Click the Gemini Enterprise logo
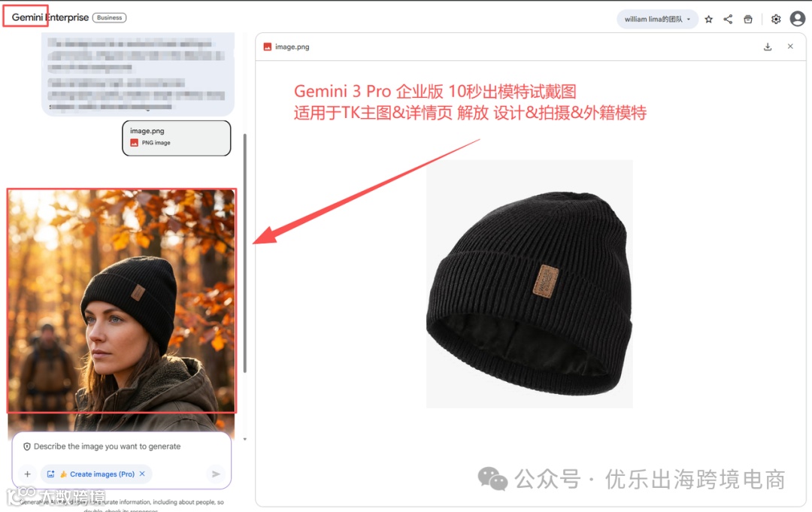This screenshot has width=812, height=512. pyautogui.click(x=50, y=17)
